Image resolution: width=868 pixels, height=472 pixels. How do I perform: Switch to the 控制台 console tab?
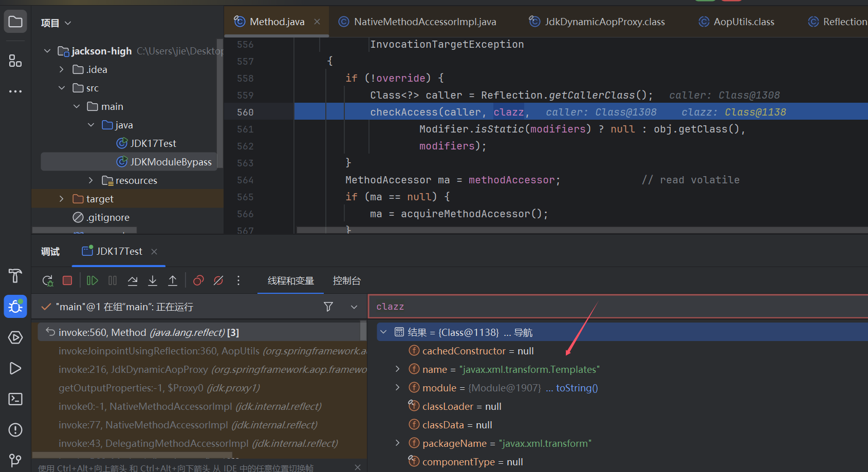347,281
